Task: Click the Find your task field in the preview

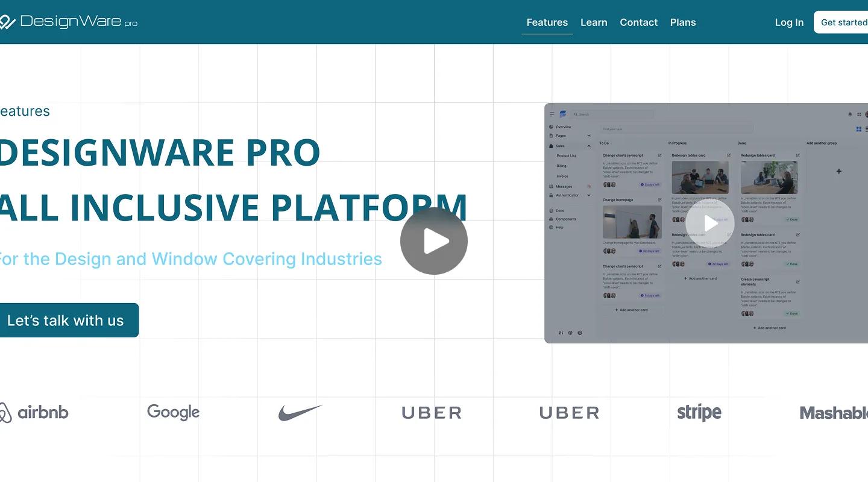Action: (676, 129)
